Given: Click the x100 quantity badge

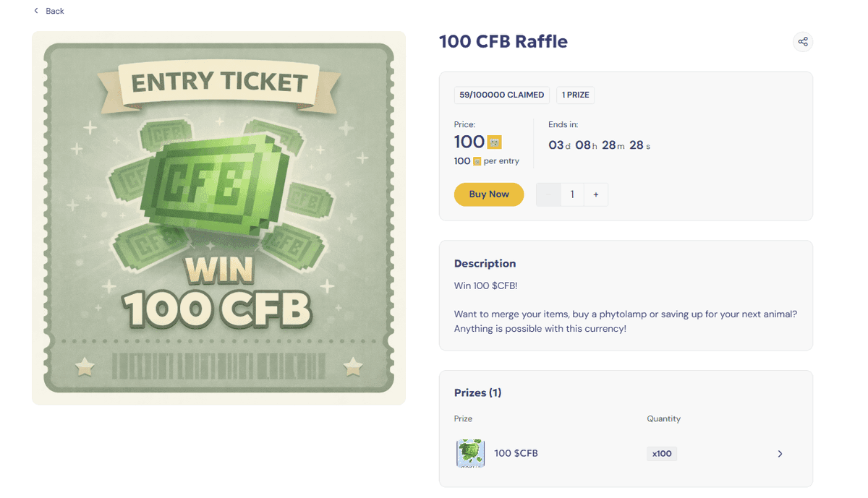Looking at the screenshot, I should click(x=662, y=454).
